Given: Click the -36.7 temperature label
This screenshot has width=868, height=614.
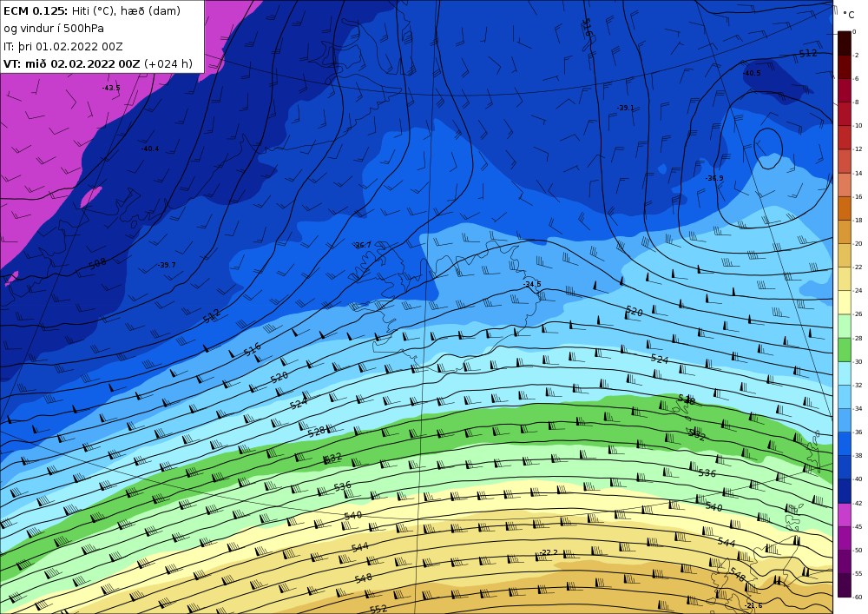Looking at the screenshot, I should point(363,245).
